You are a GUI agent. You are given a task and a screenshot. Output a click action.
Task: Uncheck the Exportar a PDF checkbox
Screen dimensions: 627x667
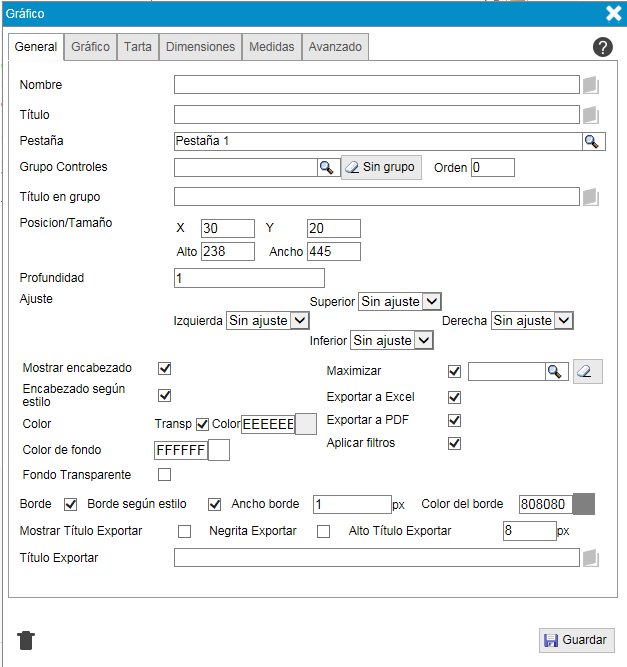point(455,420)
